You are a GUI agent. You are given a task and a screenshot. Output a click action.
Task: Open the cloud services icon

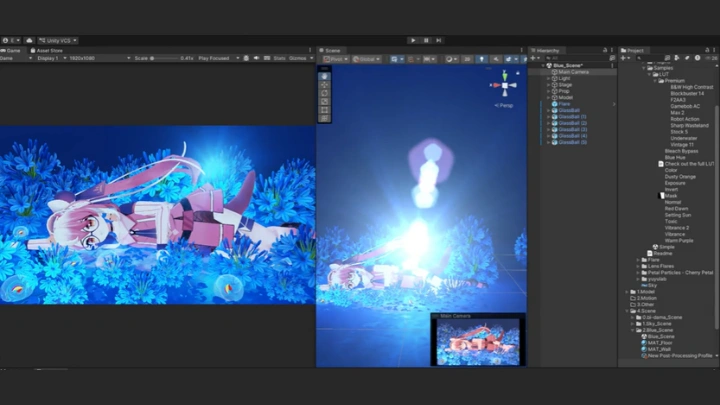(x=29, y=40)
